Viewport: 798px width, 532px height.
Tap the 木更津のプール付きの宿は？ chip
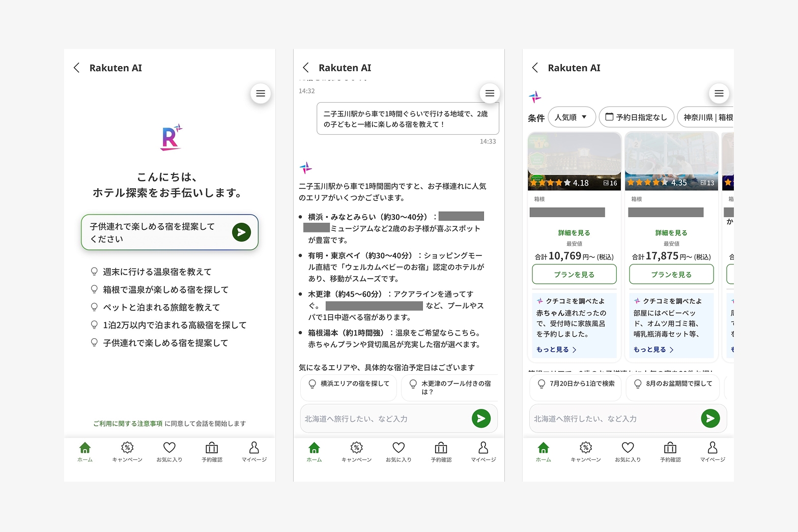click(x=449, y=388)
